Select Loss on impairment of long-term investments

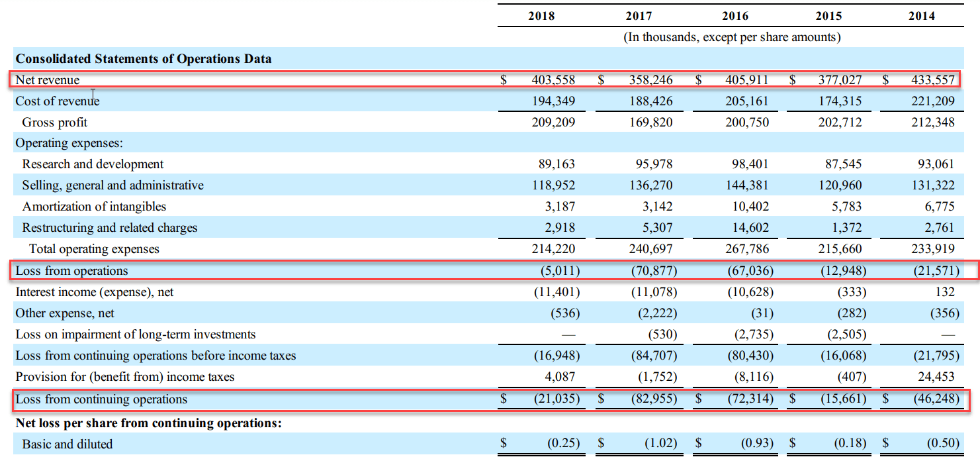tap(136, 334)
